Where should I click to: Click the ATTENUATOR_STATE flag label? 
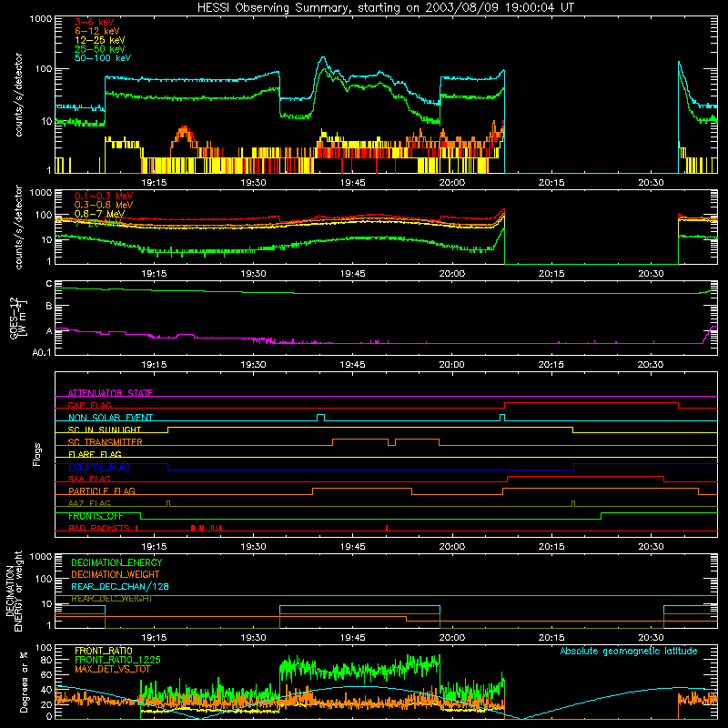(x=110, y=393)
